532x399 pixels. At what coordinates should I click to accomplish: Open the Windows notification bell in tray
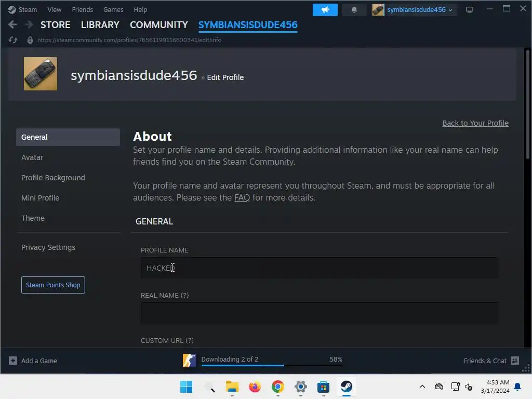[517, 387]
